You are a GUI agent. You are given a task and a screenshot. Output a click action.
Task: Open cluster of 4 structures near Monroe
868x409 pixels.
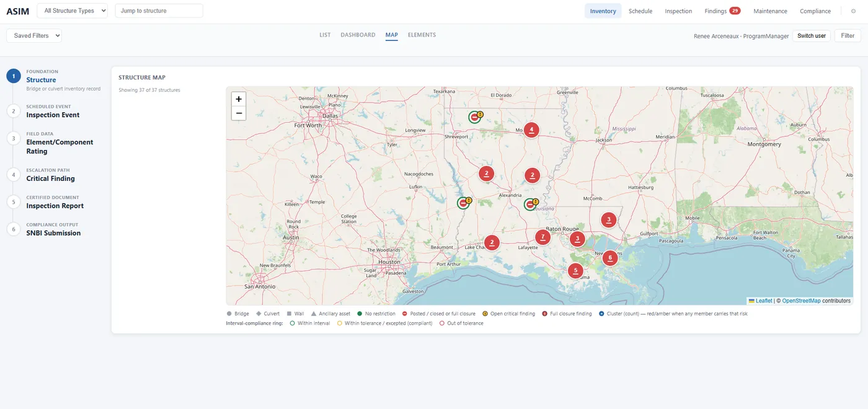[531, 130]
